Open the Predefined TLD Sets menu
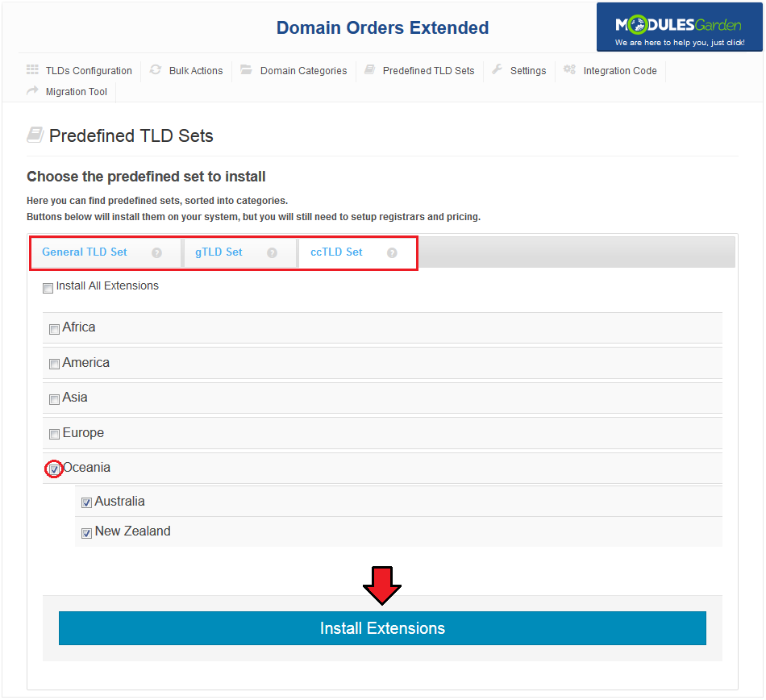This screenshot has width=766, height=700. tap(420, 71)
